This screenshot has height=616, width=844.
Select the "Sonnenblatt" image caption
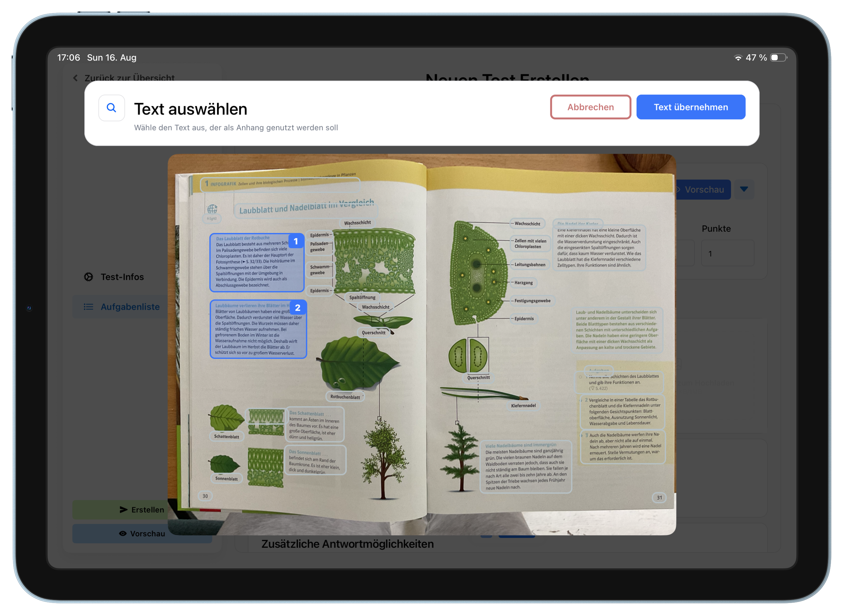point(226,478)
